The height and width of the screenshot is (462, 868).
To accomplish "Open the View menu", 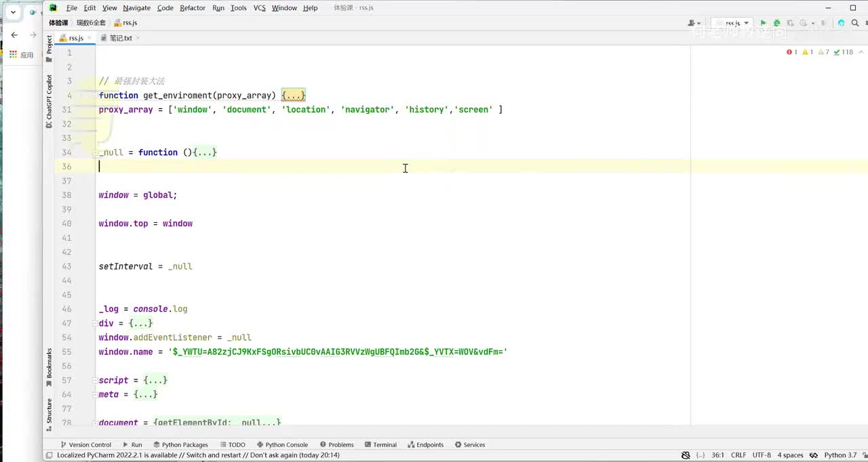I will 109,8.
